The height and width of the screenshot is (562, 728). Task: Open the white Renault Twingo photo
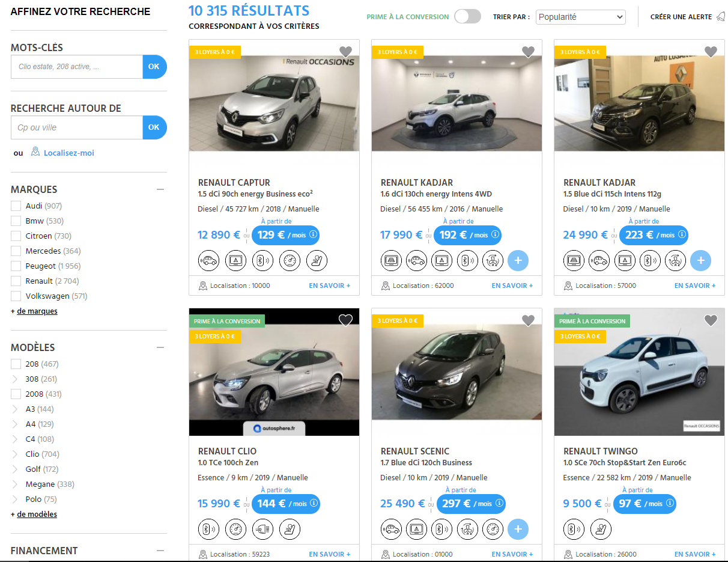point(639,372)
